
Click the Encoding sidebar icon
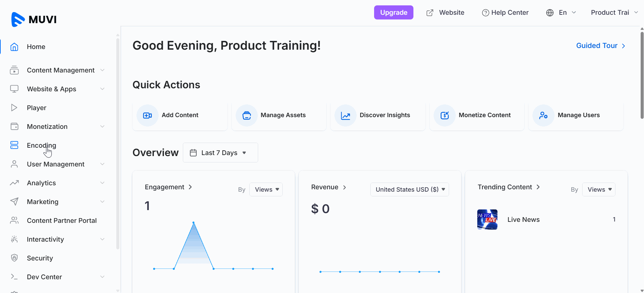[14, 145]
